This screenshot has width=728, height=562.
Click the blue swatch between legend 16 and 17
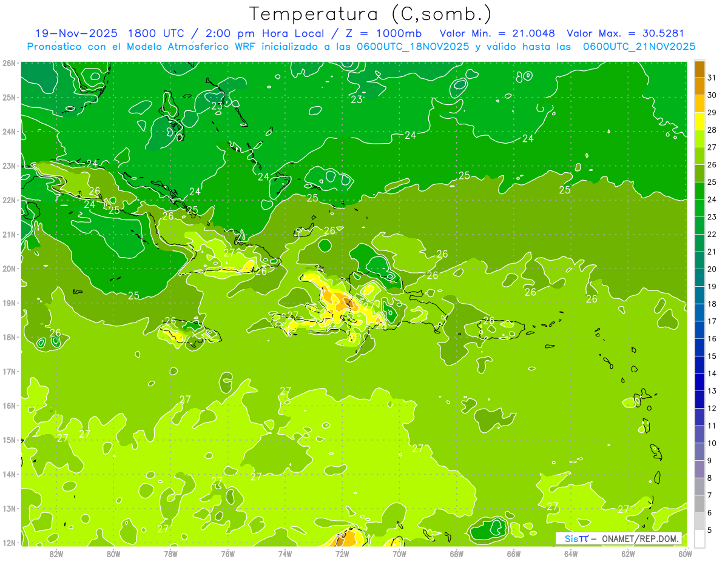(x=700, y=330)
